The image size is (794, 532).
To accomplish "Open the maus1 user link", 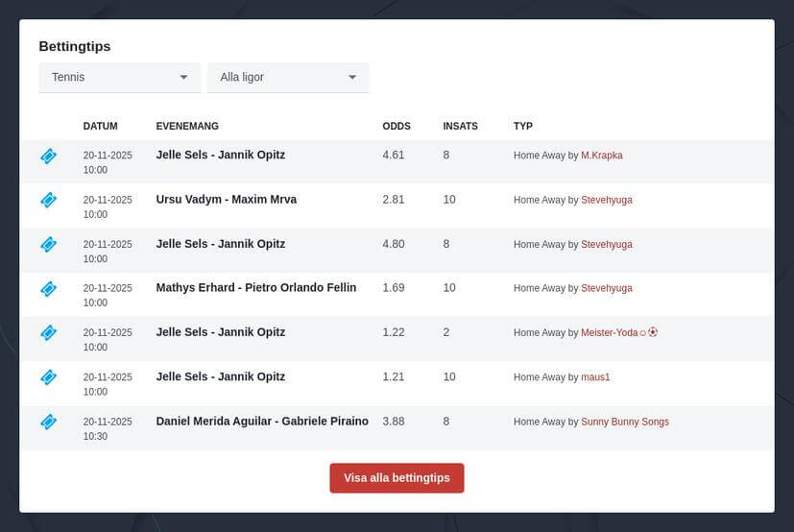I will pyautogui.click(x=595, y=377).
